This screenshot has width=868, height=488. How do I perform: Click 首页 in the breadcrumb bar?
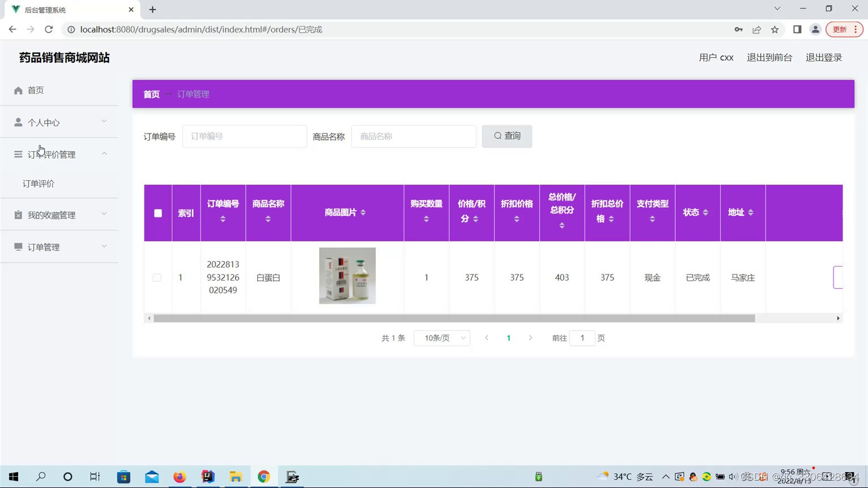(151, 94)
